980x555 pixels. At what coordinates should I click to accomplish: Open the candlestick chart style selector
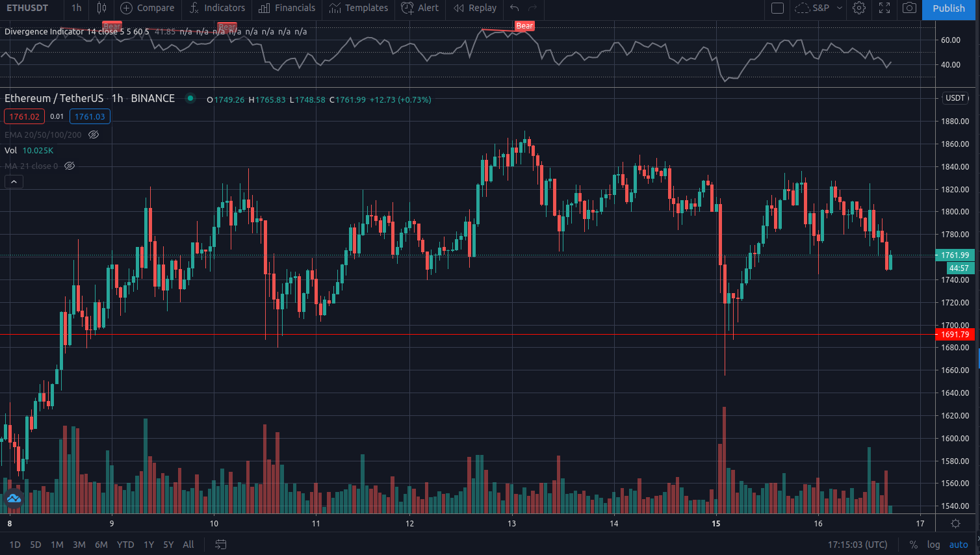(101, 8)
